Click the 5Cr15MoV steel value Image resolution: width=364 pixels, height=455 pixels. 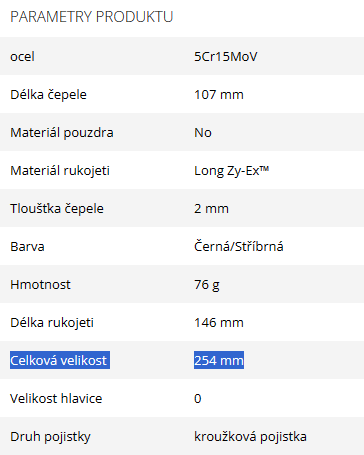tap(226, 56)
